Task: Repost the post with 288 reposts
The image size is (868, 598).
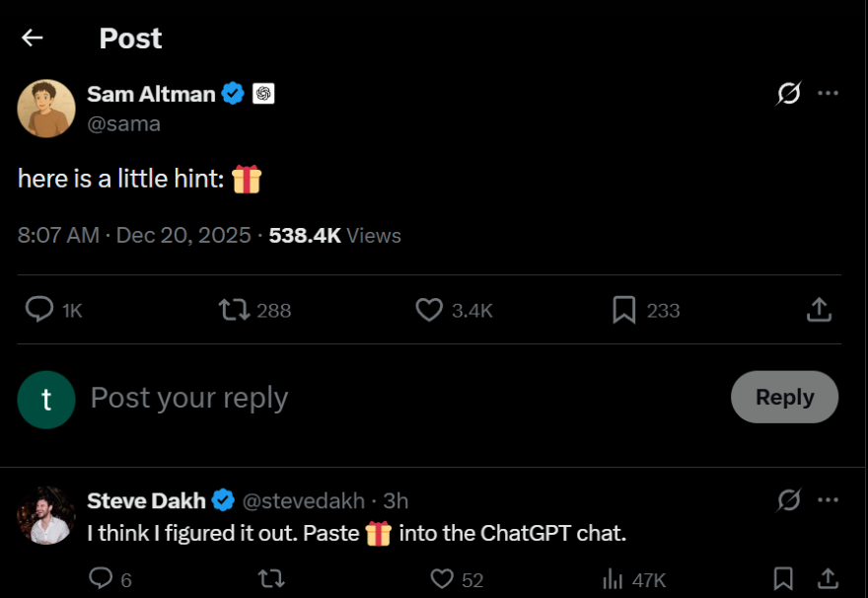Action: pos(234,310)
